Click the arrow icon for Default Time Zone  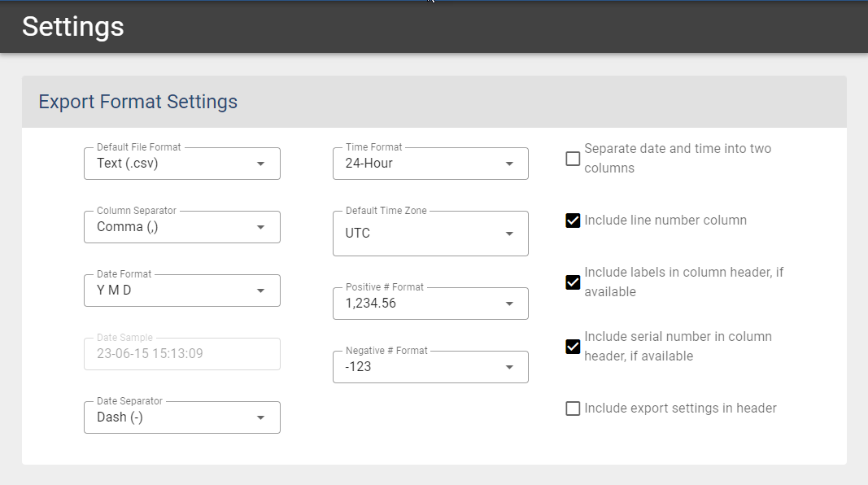pos(509,234)
